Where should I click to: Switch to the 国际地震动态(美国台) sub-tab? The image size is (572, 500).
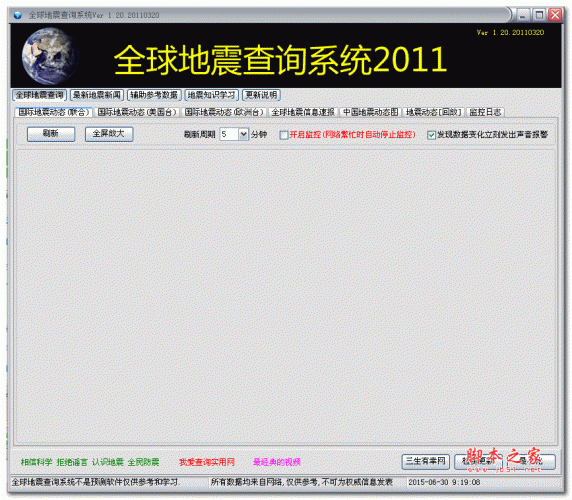tap(137, 112)
